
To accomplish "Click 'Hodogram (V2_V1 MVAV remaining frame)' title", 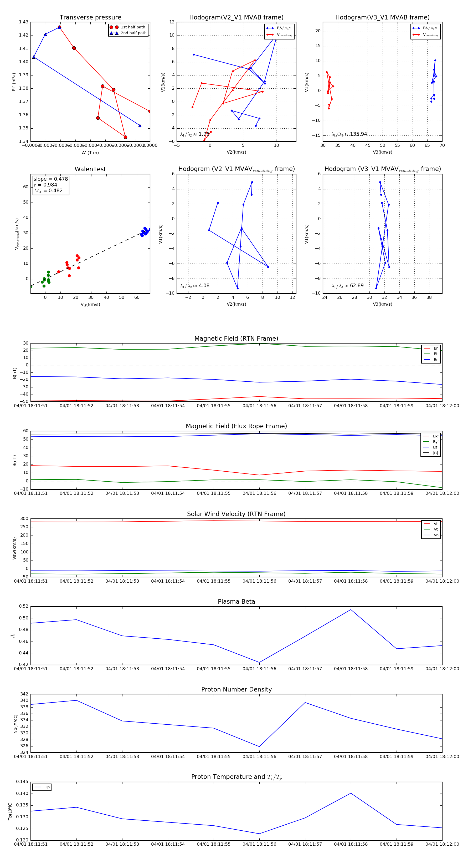I will click(x=236, y=169).
